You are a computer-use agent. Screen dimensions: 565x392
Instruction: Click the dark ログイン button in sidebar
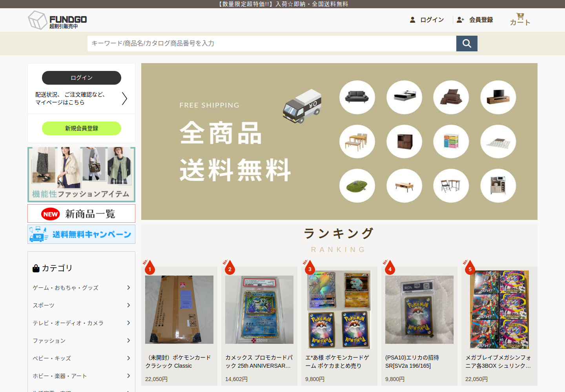pos(82,78)
